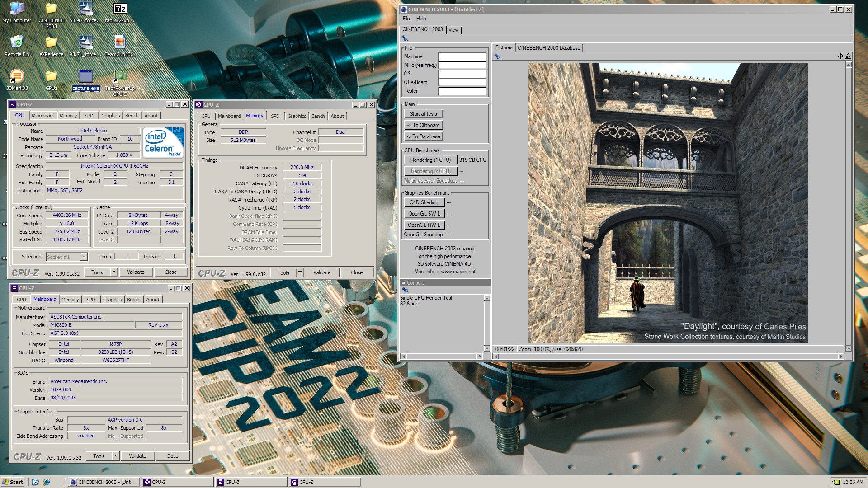Launch the TechPowerUp GPU-Z shortcut
Viewport: 868px width, 488px height.
(120, 83)
